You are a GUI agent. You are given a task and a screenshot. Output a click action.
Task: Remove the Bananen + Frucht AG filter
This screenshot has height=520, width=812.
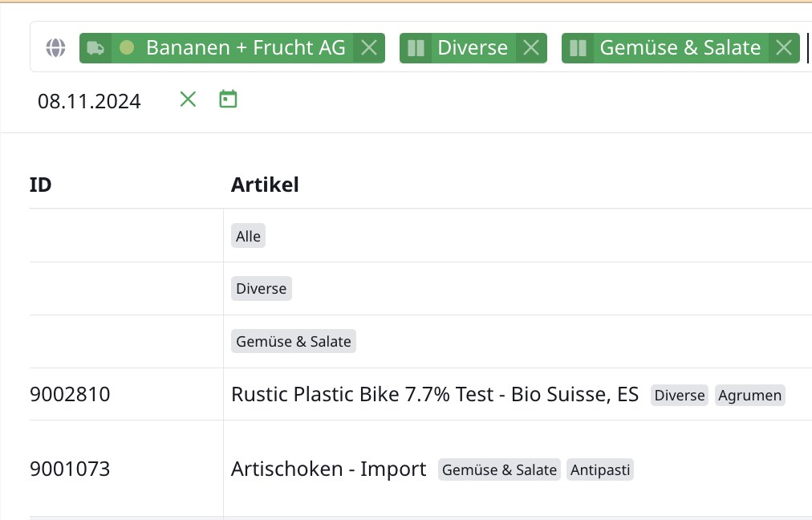369,48
